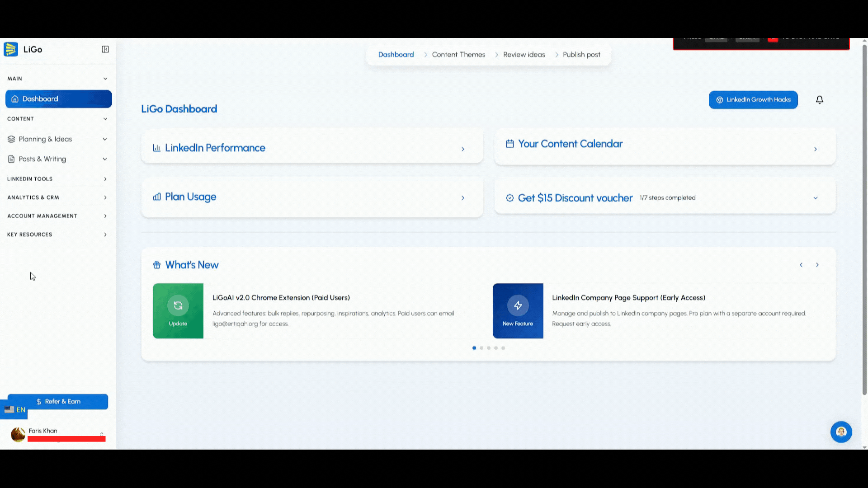Click the Refer & Earn button
This screenshot has height=488, width=868.
pos(58,401)
